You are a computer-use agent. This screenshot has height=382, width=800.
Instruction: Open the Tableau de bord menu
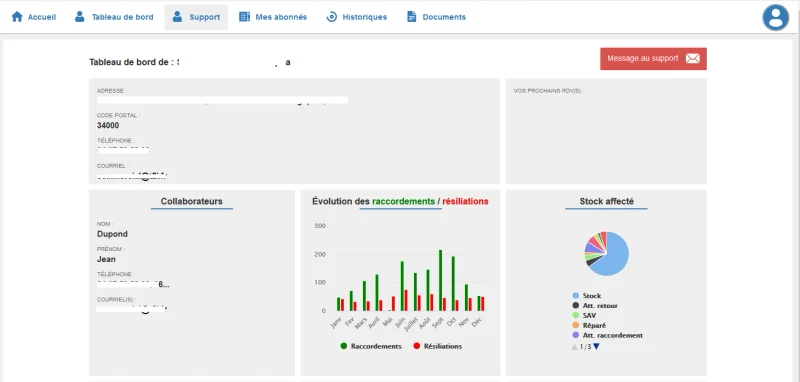click(x=114, y=17)
